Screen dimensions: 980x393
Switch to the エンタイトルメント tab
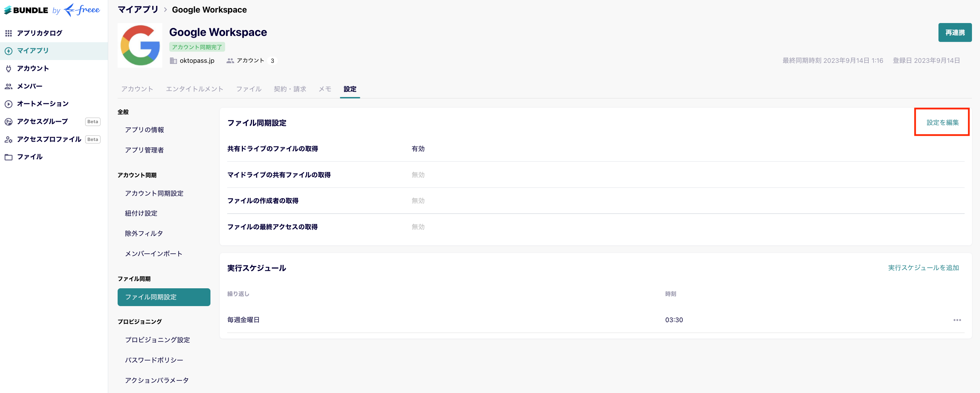click(194, 89)
